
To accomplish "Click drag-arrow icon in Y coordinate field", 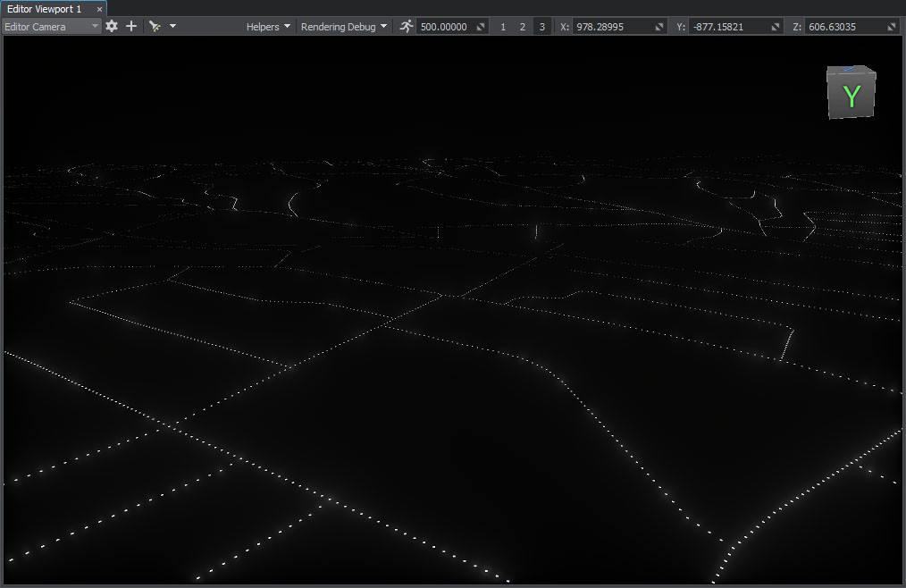I will [777, 27].
